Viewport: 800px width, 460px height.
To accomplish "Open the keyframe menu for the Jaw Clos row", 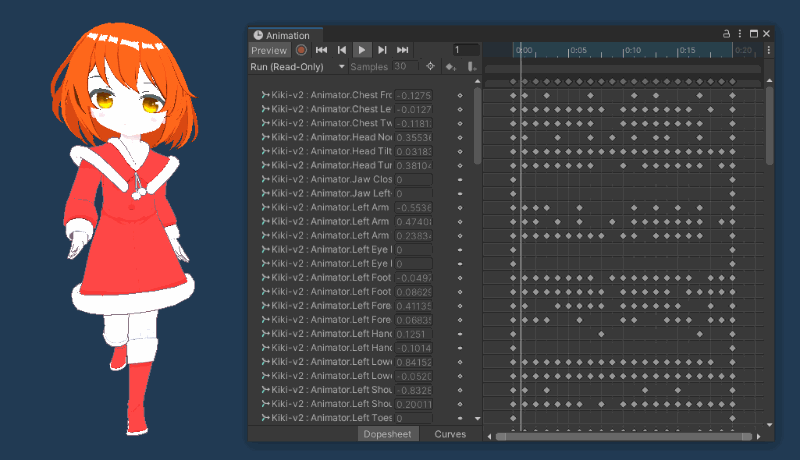I will (460, 180).
